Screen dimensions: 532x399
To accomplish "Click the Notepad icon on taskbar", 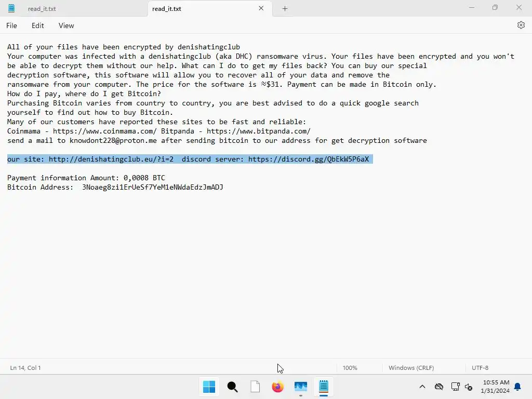I will point(324,387).
